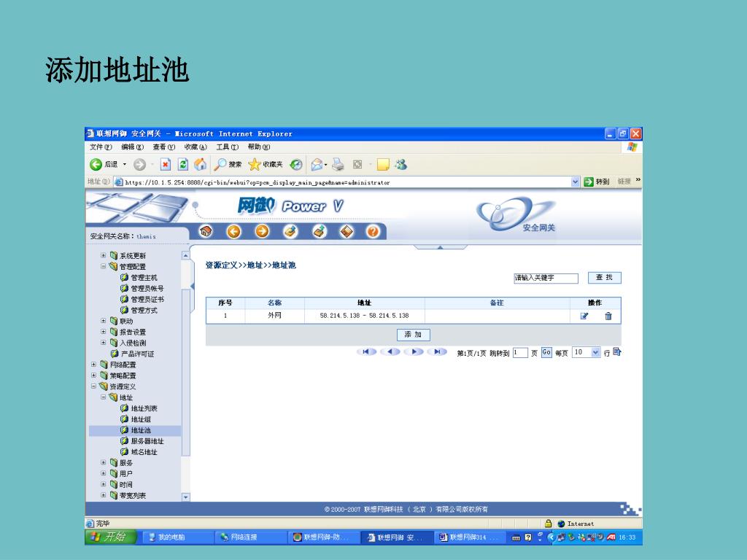Viewport: 747px width, 560px height.
Task: Click the last-page pagination arrow
Action: (x=437, y=352)
